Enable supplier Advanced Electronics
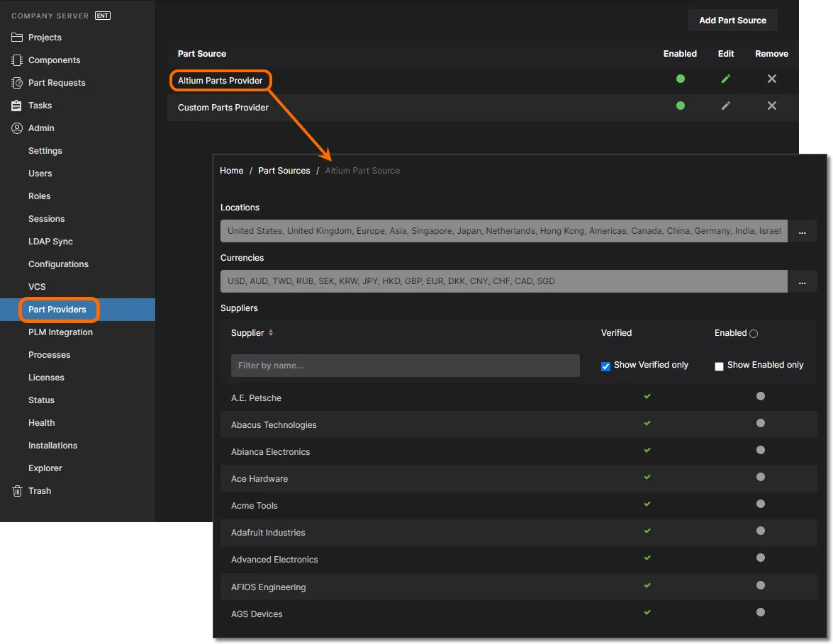Image resolution: width=833 pixels, height=644 pixels. pos(760,558)
